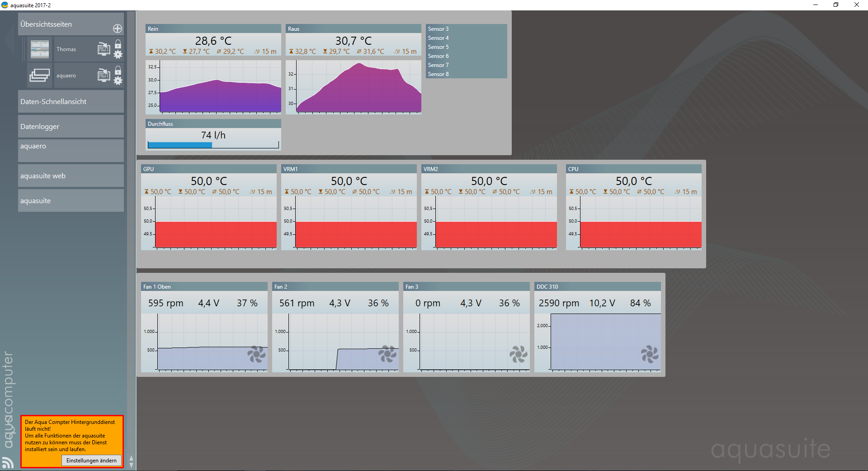Select Sensor 3 in the sensor list
The image size is (868, 471).
coord(467,29)
